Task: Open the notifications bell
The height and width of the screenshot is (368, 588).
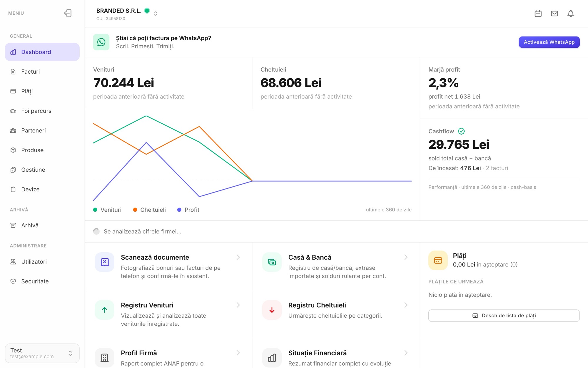Action: (x=571, y=14)
